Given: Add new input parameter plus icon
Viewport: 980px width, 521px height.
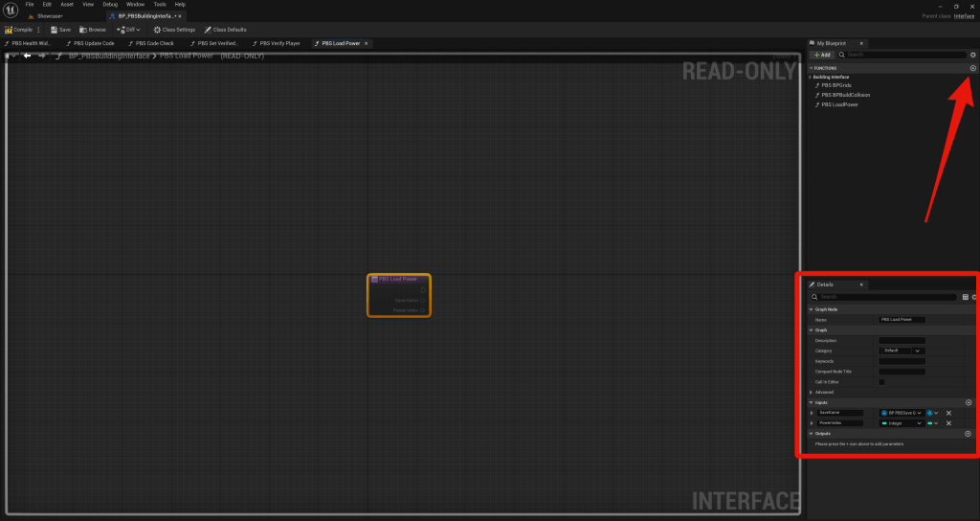Looking at the screenshot, I should point(968,402).
